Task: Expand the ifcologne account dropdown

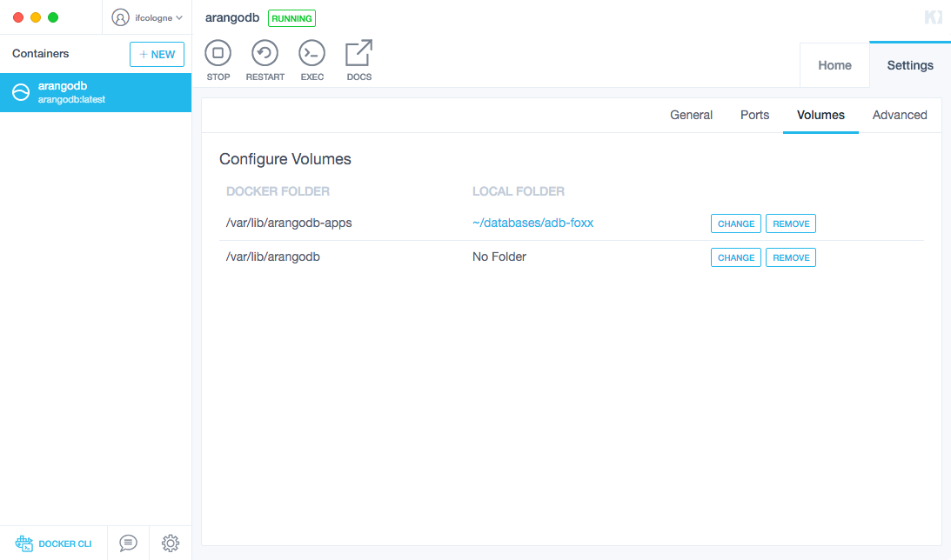Action: point(147,17)
